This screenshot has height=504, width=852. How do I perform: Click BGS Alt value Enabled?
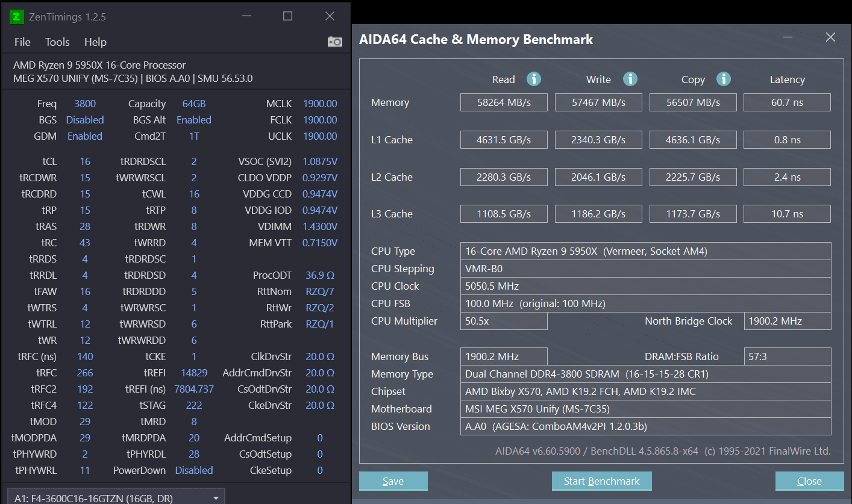point(194,120)
